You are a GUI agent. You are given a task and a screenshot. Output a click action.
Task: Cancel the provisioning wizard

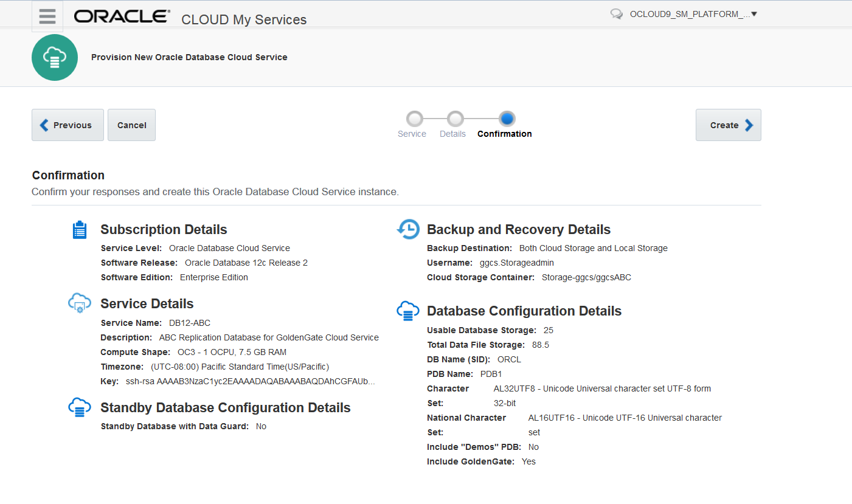pyautogui.click(x=131, y=125)
